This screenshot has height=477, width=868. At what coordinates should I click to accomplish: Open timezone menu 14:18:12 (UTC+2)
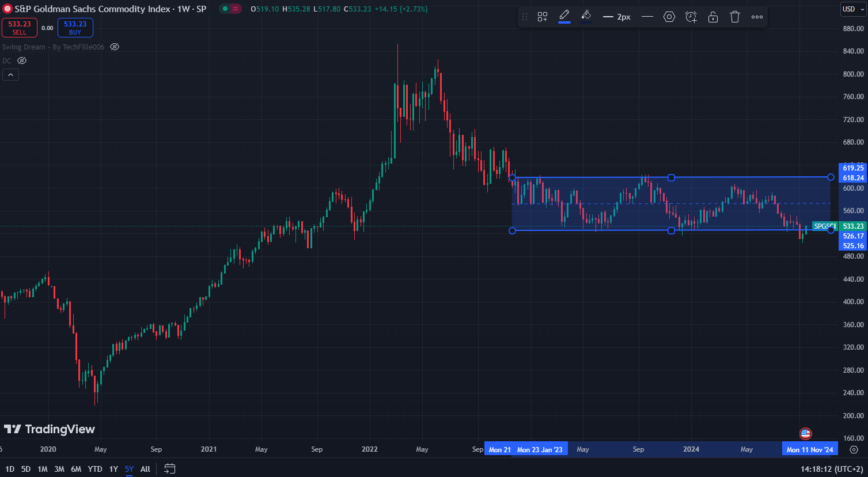tap(832, 469)
